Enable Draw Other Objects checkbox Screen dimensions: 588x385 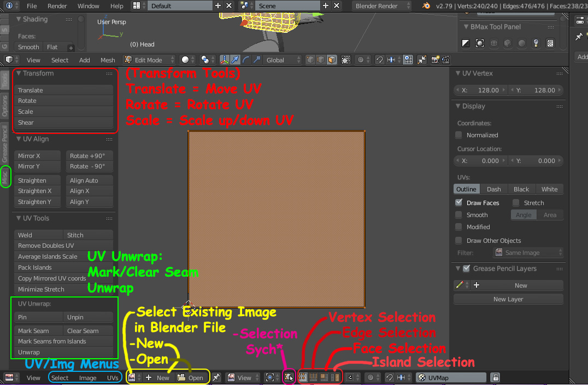(x=458, y=241)
